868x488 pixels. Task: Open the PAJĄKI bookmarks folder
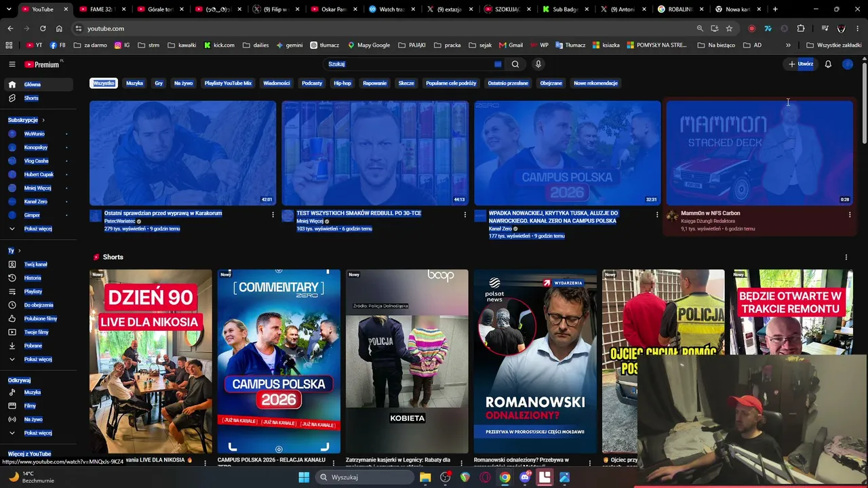click(x=412, y=45)
